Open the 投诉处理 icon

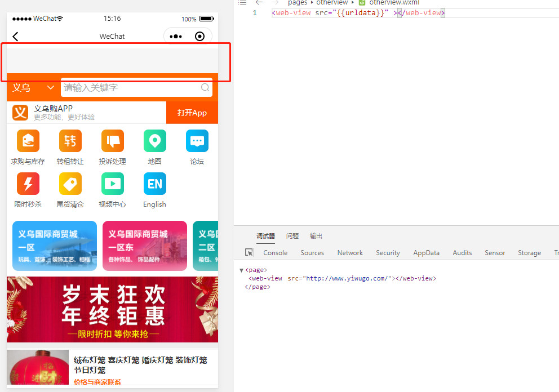coord(112,141)
